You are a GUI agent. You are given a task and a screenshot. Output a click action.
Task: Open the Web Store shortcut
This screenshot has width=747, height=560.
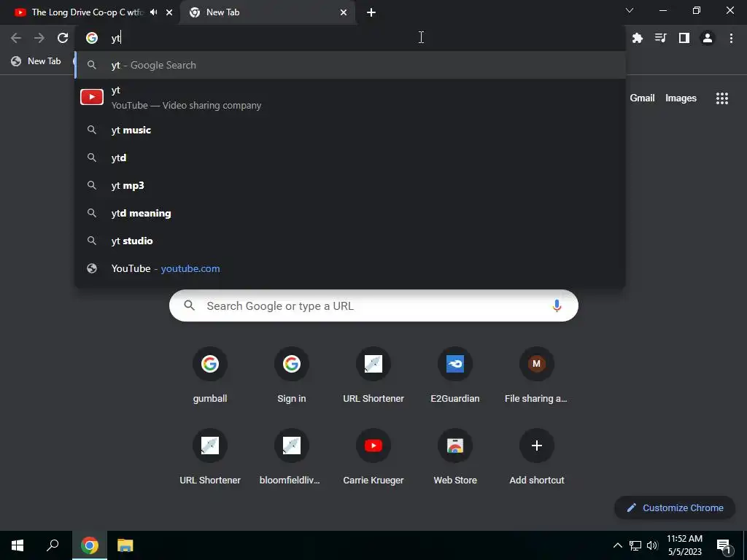455,458
